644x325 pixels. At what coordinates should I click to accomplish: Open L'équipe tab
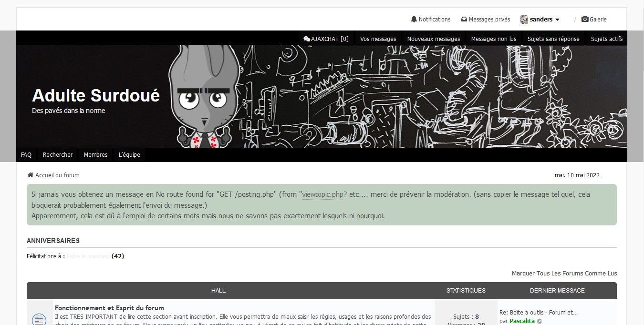[129, 155]
